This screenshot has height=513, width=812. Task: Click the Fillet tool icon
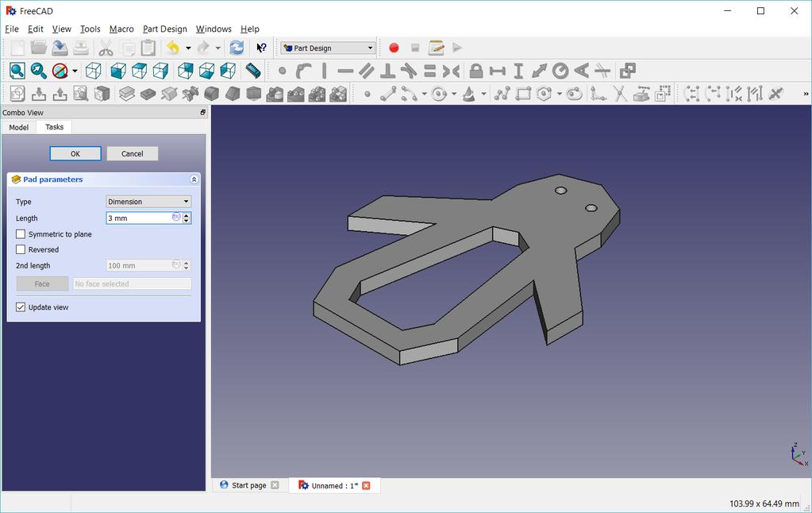pos(211,94)
